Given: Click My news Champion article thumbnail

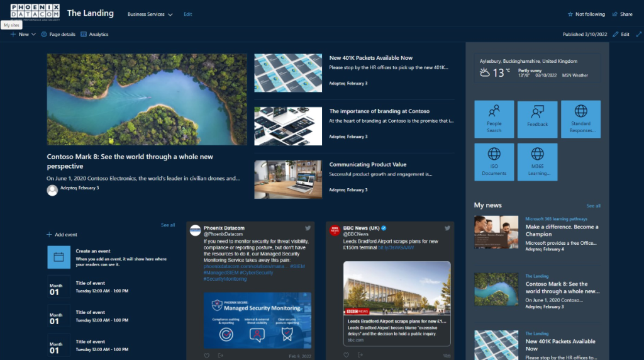Looking at the screenshot, I should (496, 232).
